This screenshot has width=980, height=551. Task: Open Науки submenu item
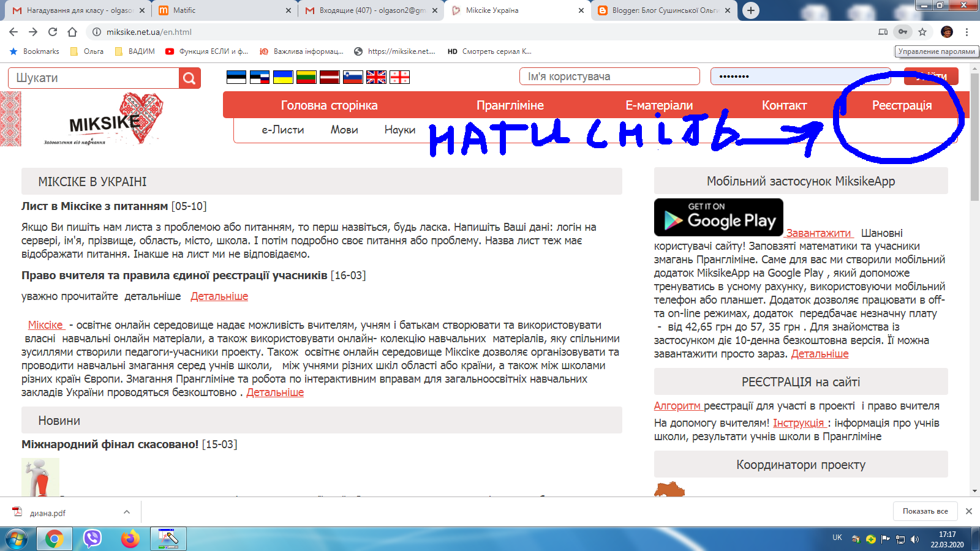coord(400,130)
